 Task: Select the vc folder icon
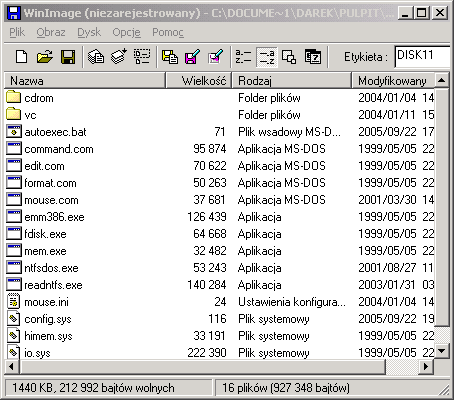pyautogui.click(x=13, y=114)
